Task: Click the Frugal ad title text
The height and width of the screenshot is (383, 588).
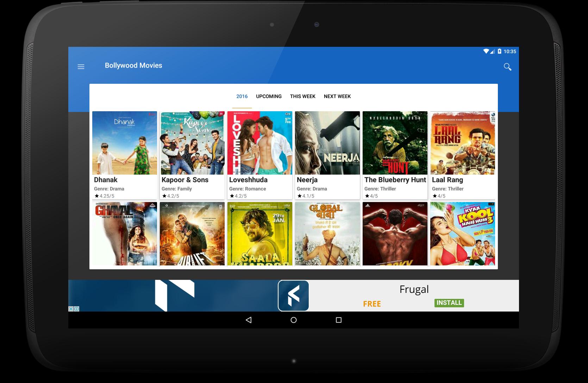Action: (x=414, y=289)
